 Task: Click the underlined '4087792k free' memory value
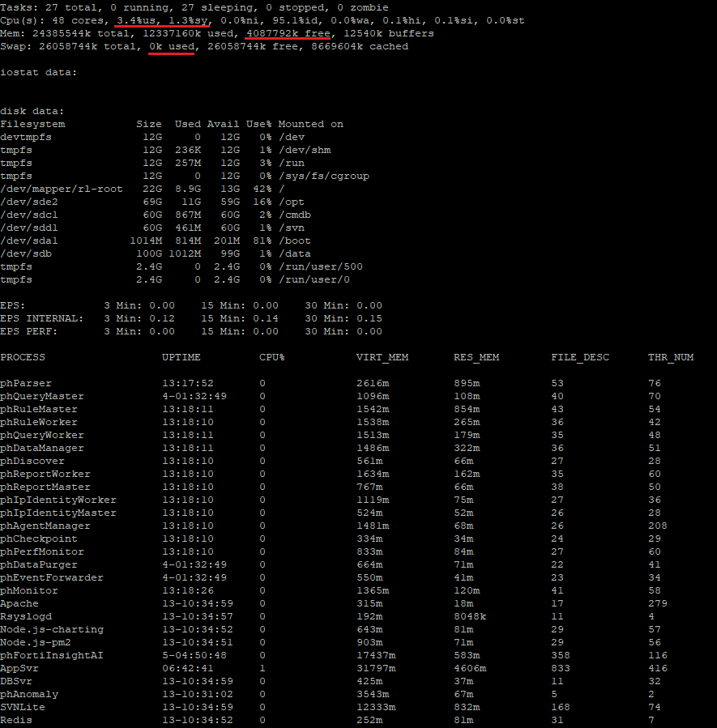tap(288, 34)
